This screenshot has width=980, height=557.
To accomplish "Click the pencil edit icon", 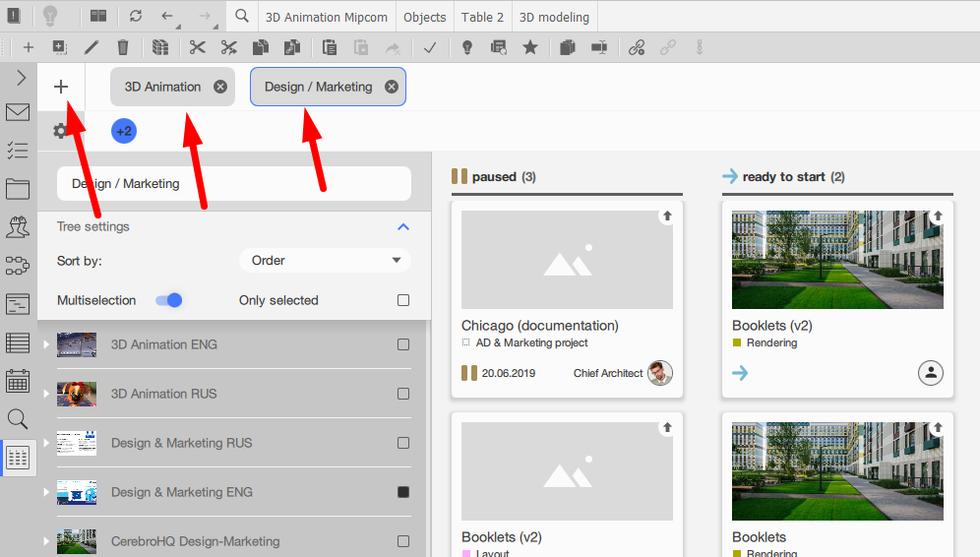I will pos(92,47).
